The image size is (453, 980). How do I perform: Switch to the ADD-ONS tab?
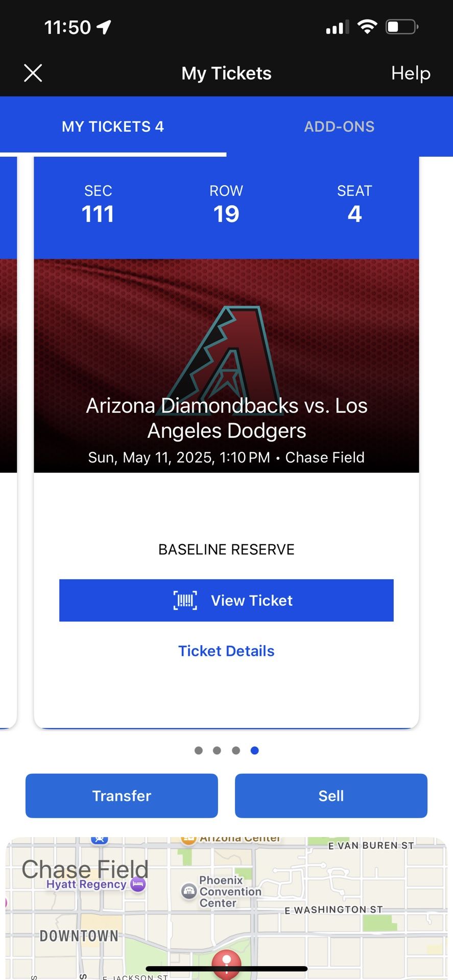point(339,127)
